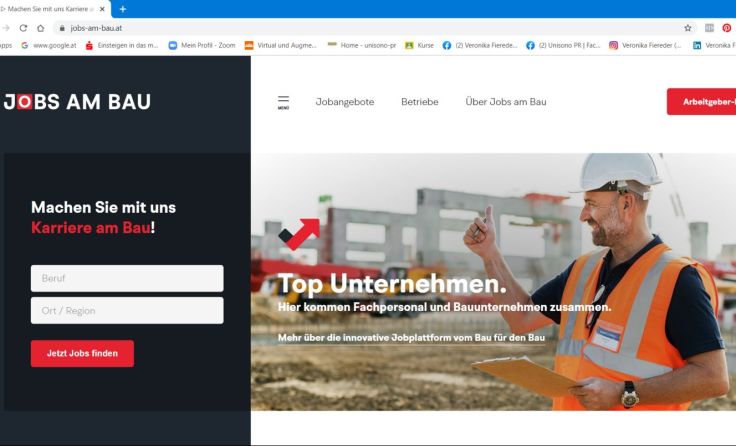Click the JOBS AM BAU logo

(77, 102)
